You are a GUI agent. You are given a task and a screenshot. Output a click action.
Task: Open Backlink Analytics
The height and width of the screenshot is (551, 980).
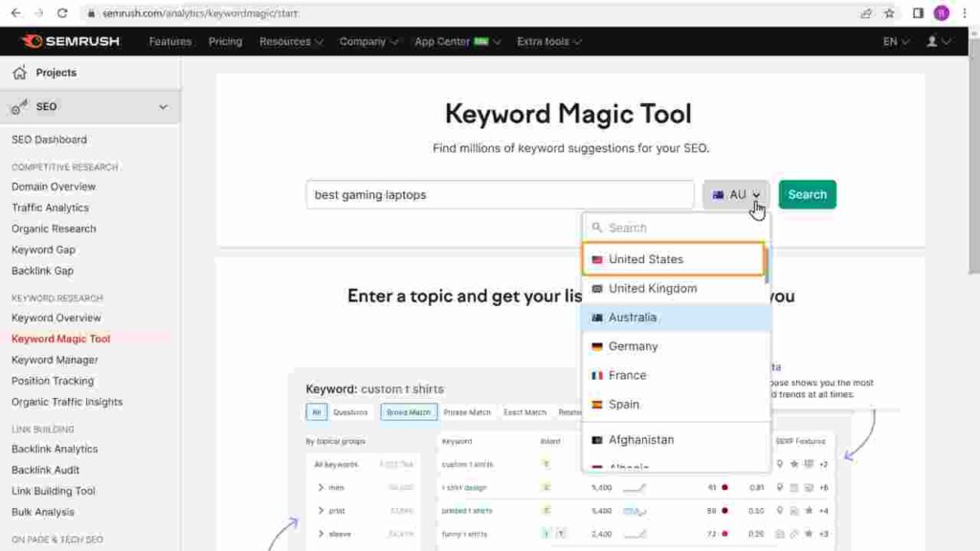[x=55, y=449]
